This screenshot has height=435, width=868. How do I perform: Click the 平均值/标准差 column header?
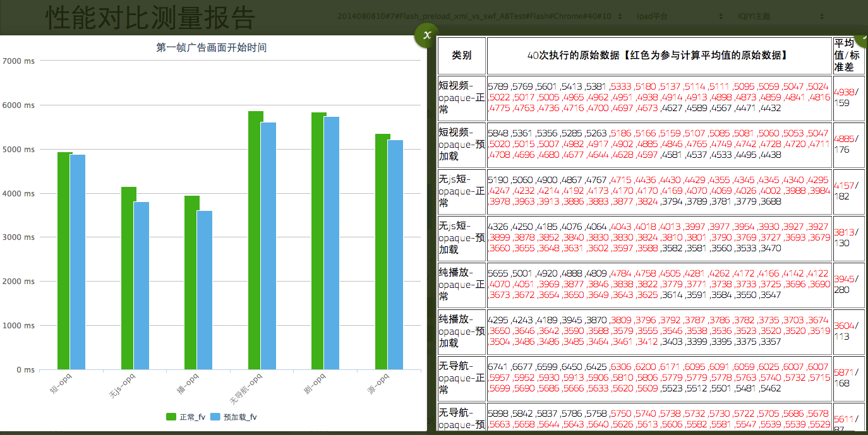848,56
